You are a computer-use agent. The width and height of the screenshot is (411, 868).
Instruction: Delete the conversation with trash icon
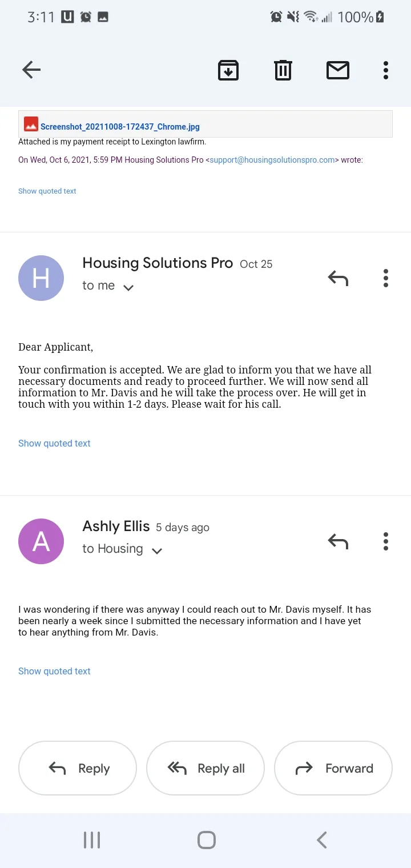pyautogui.click(x=283, y=70)
